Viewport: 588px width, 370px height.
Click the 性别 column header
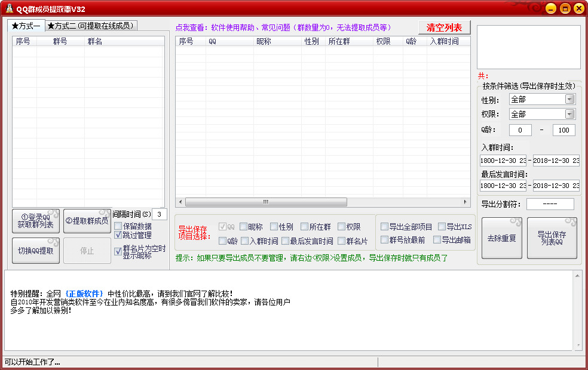(314, 41)
